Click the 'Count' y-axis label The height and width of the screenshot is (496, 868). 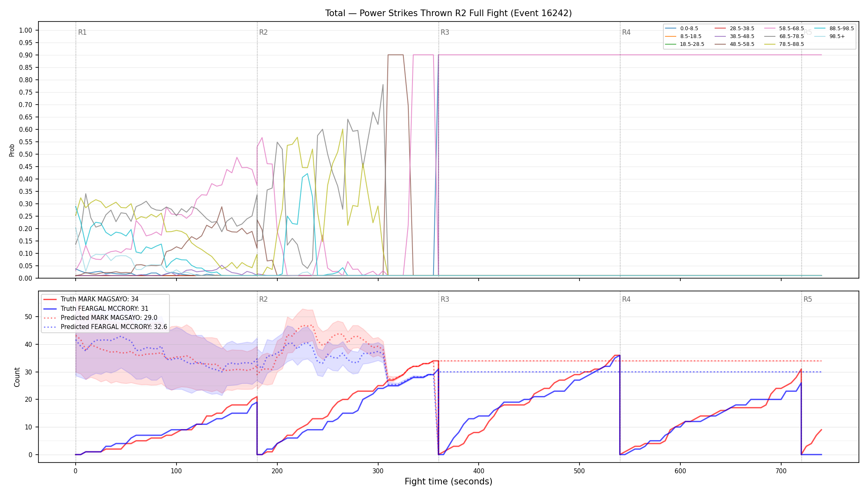17,377
